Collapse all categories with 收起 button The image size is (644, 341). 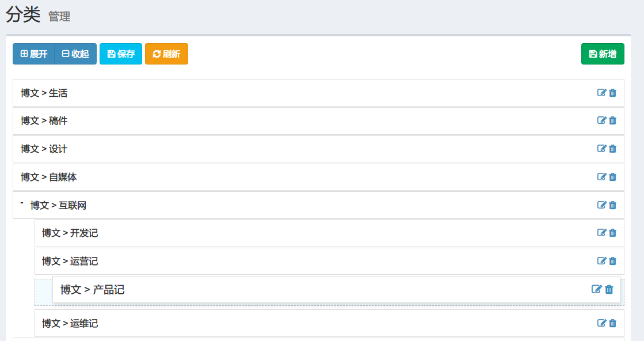[x=75, y=54]
